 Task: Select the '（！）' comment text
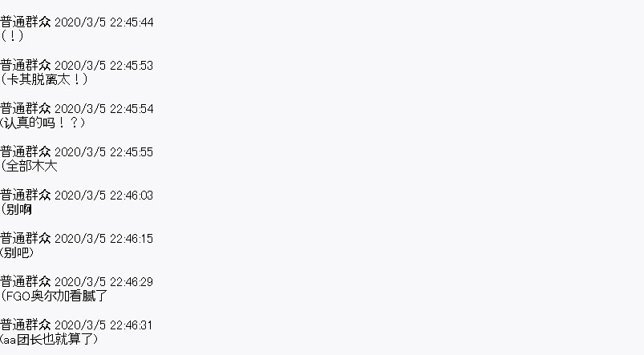[x=12, y=36]
